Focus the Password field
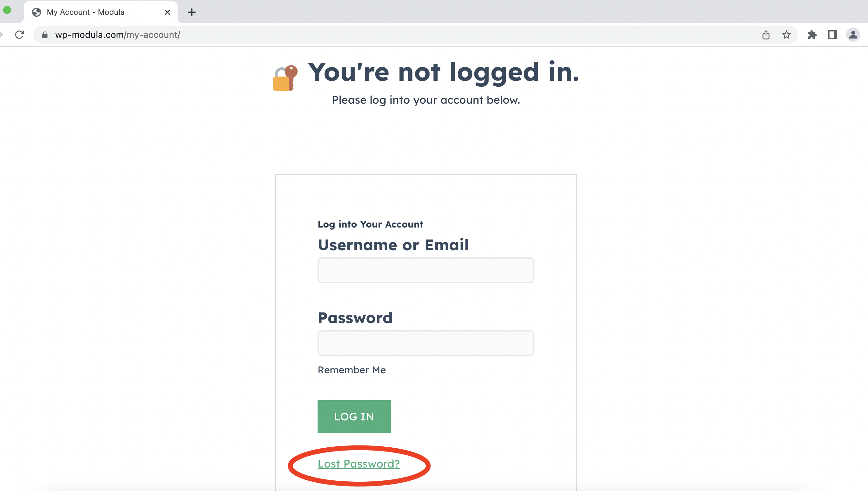868x491 pixels. tap(426, 343)
